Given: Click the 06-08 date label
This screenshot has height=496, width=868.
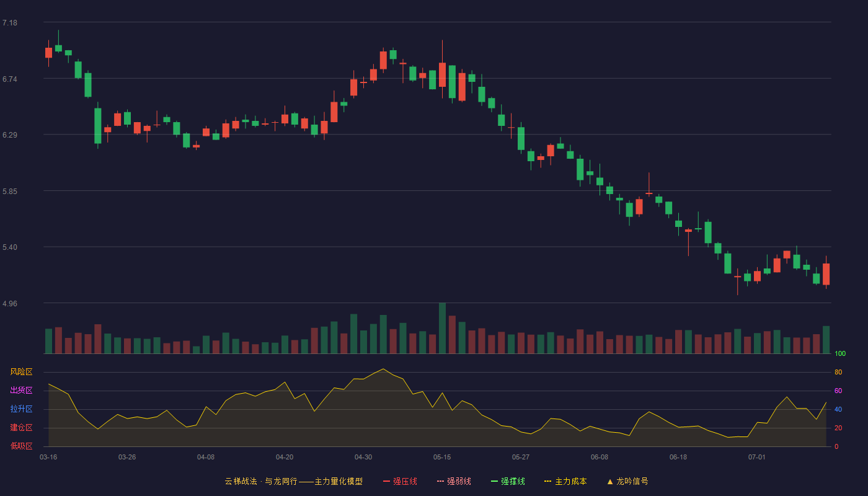Looking at the screenshot, I should 600,457.
